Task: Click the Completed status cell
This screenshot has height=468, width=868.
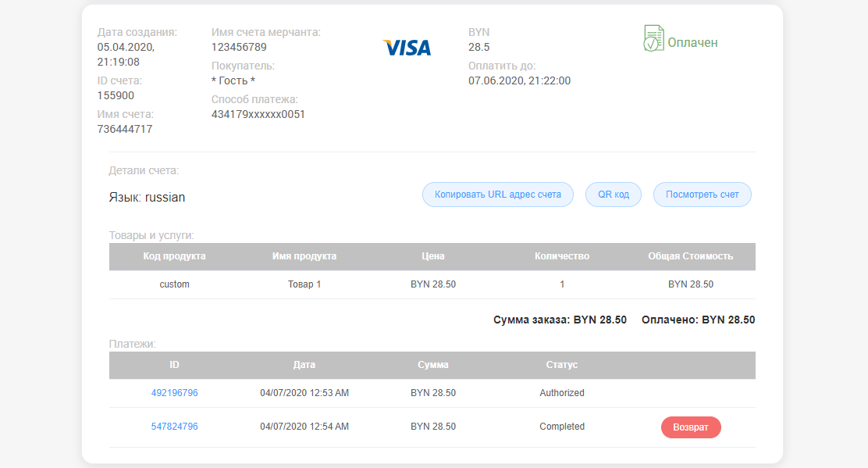Action: point(561,427)
